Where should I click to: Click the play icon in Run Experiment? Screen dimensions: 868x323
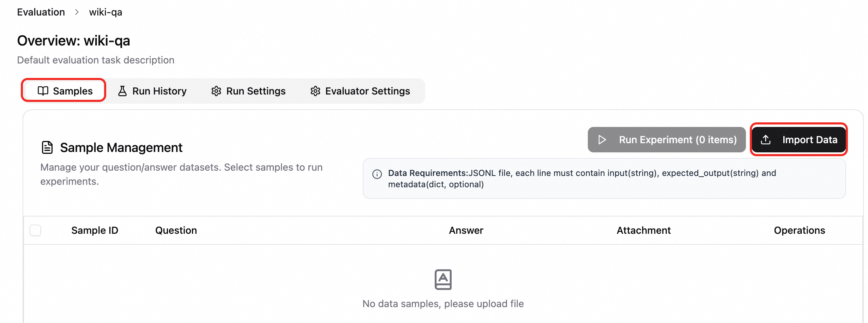click(602, 140)
